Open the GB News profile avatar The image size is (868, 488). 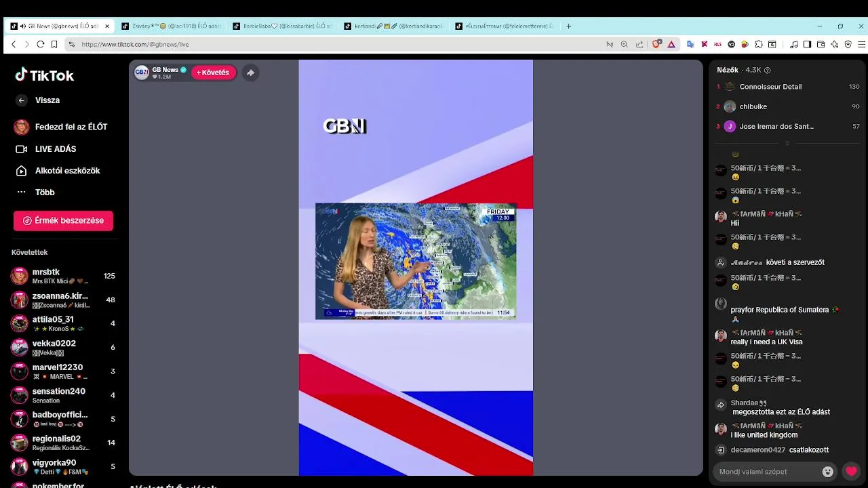pyautogui.click(x=142, y=73)
